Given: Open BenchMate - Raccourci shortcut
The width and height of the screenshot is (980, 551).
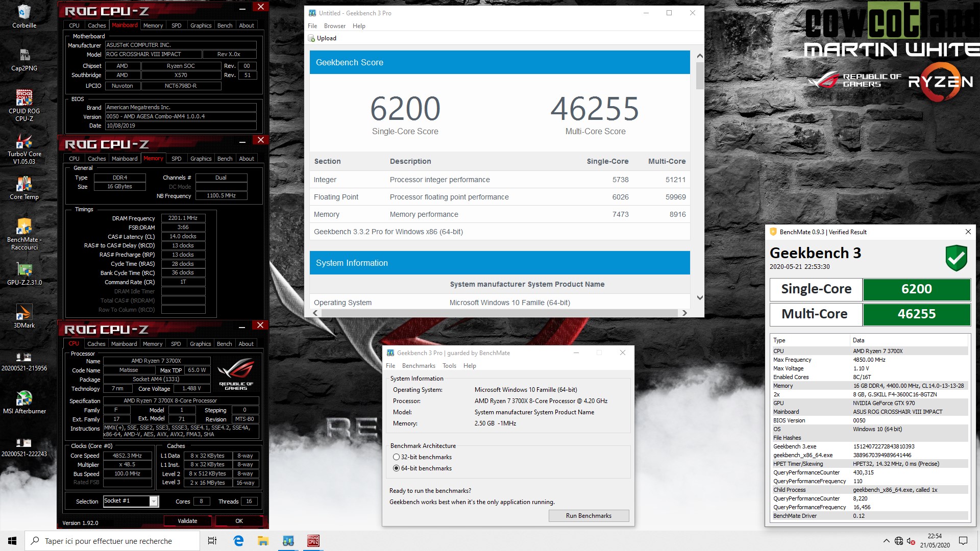Looking at the screenshot, I should [24, 234].
